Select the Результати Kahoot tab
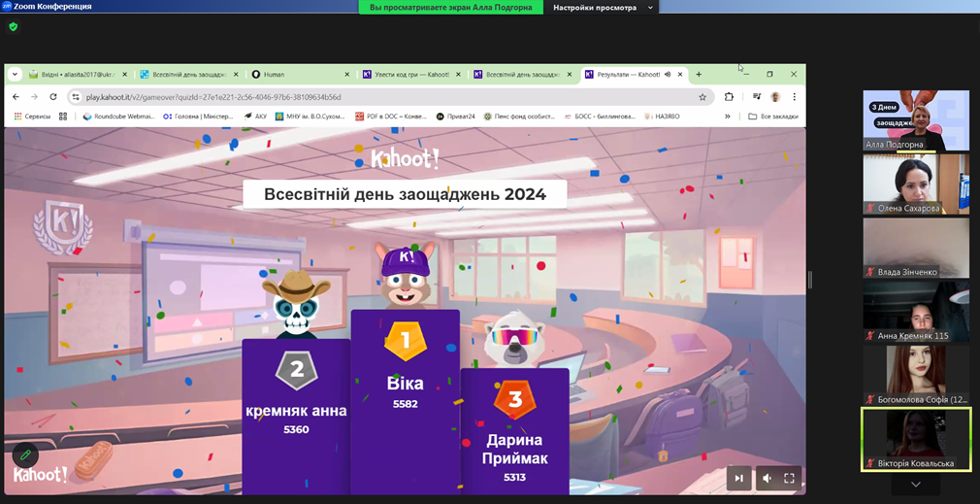Image resolution: width=980 pixels, height=504 pixels. pos(635,75)
